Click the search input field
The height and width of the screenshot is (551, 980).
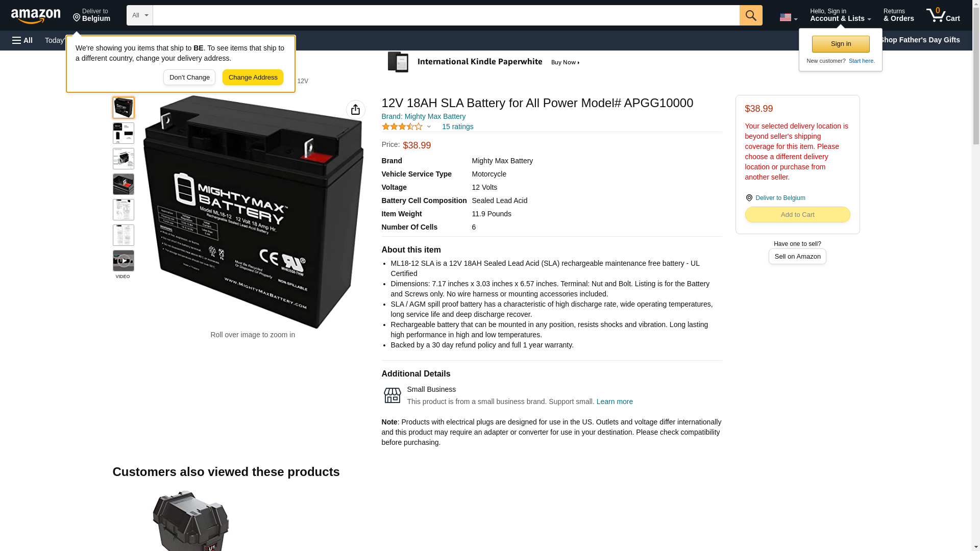446,15
